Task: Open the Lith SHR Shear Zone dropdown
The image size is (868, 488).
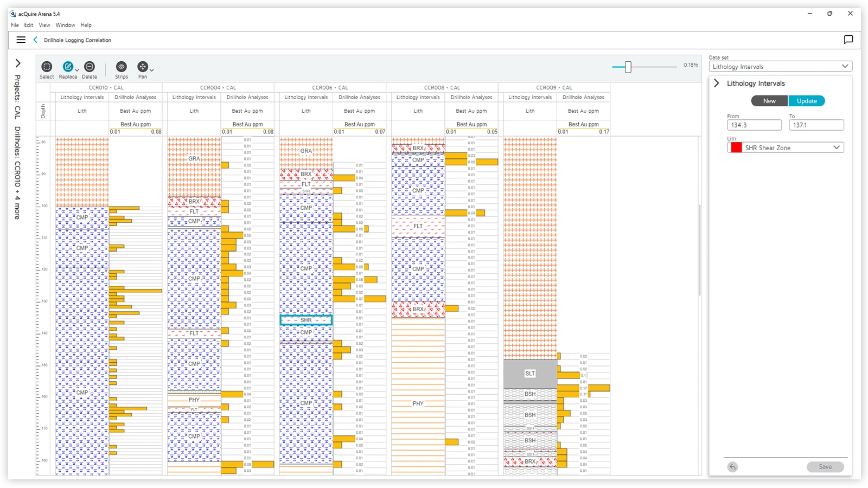Action: click(786, 147)
